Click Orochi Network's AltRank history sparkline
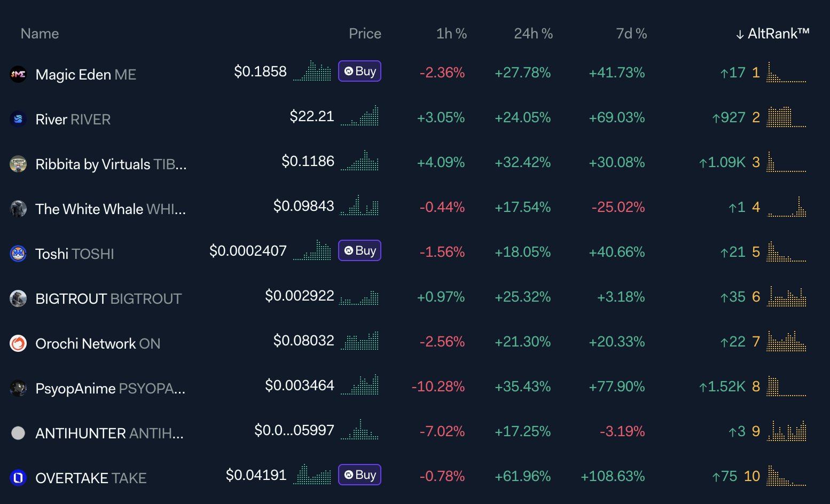Viewport: 830px width, 504px height. tap(786, 342)
